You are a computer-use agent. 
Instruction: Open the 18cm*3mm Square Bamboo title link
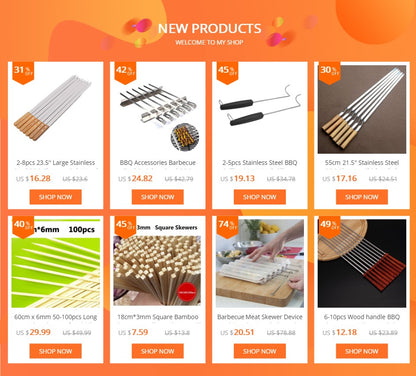tap(158, 317)
